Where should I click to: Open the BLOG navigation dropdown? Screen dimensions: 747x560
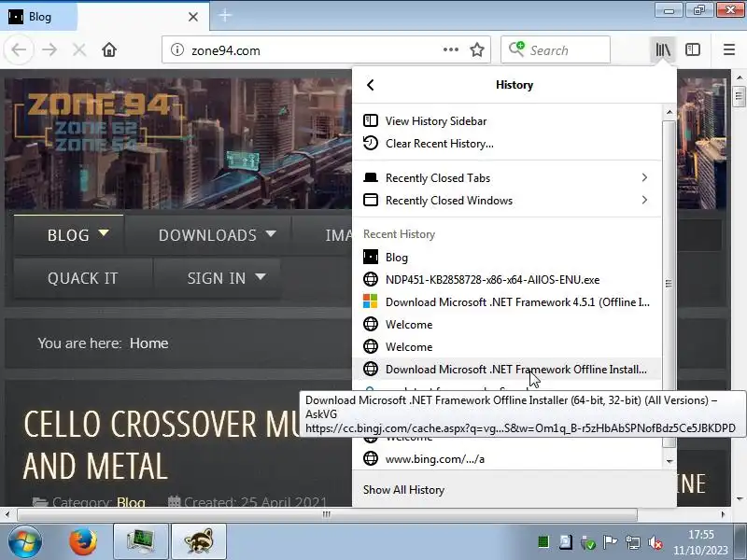coord(69,235)
